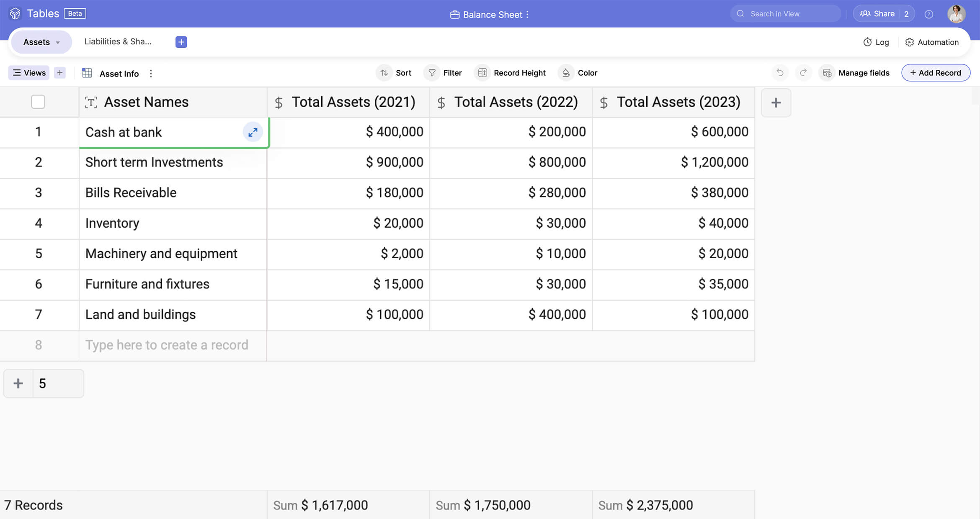Viewport: 980px width, 519px height.
Task: Expand the Cash at bank record
Action: click(253, 132)
